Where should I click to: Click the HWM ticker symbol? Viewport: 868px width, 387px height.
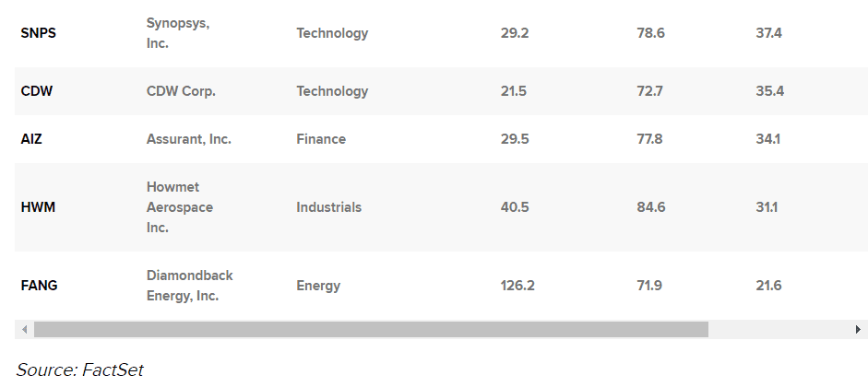(x=38, y=207)
